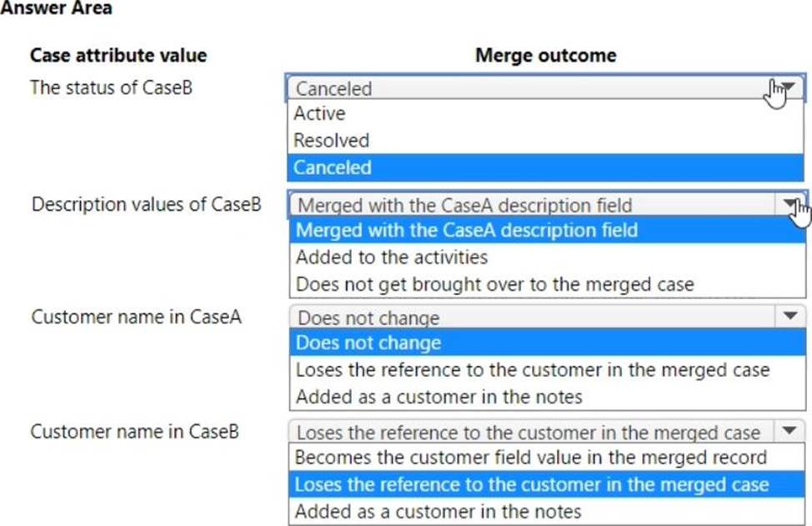
Task: Open the CaseB status dropdown arrow
Action: (x=788, y=88)
